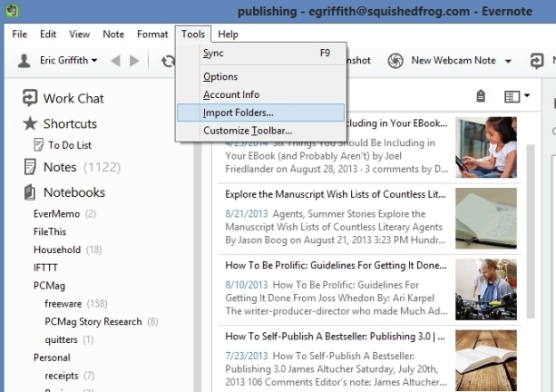Click the 8/10/2013 date in the Prolific note

(x=246, y=285)
